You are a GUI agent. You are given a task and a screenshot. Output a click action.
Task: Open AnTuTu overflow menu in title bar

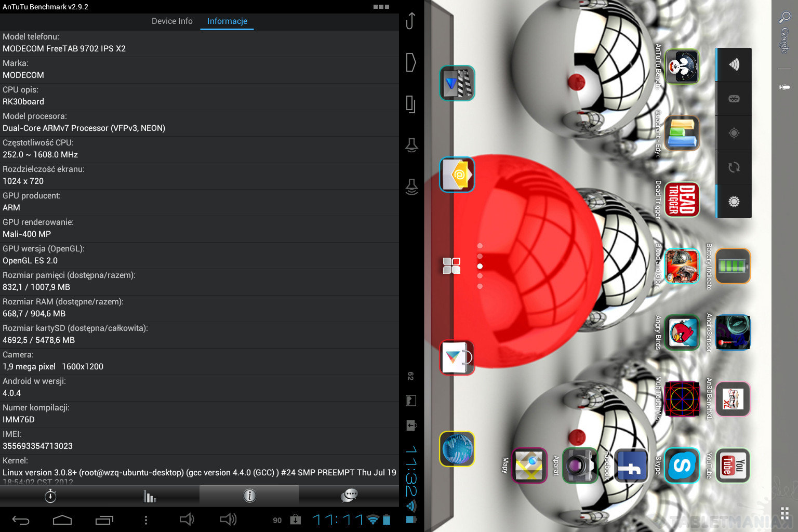[x=381, y=7]
